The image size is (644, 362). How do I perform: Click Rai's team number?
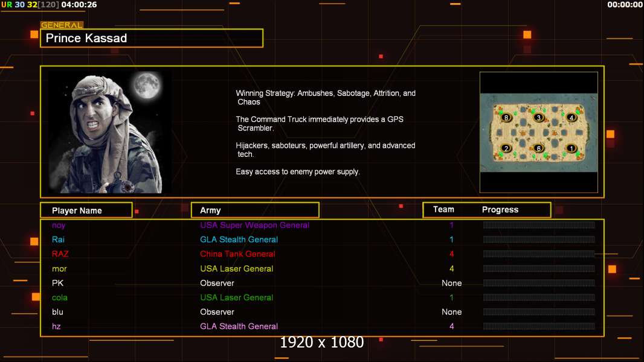(x=451, y=240)
